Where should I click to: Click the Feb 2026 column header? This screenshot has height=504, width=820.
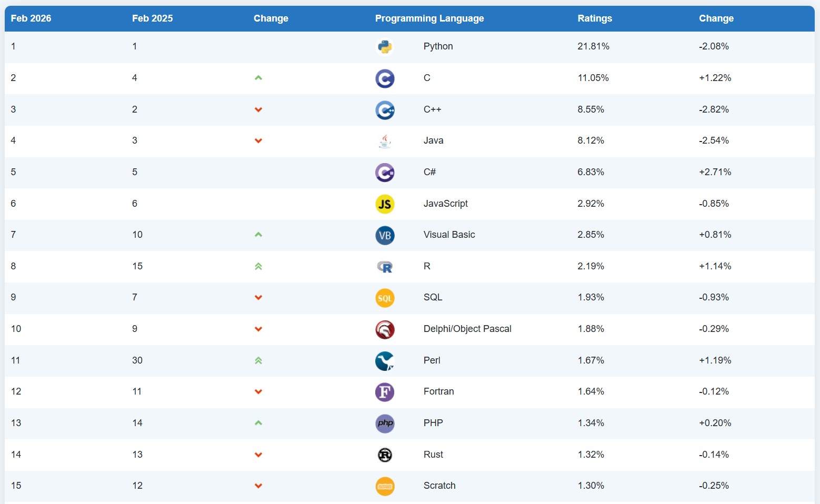point(31,18)
